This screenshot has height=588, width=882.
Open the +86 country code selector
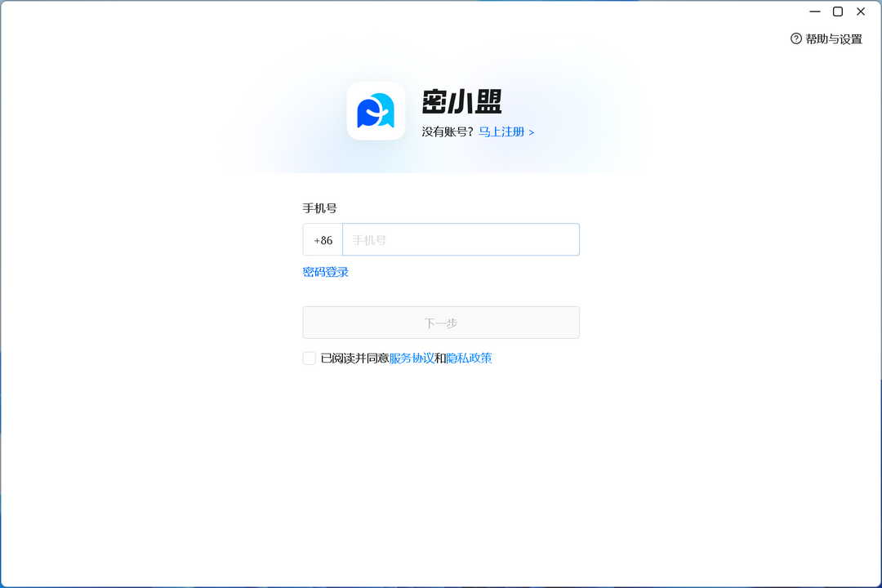tap(323, 239)
